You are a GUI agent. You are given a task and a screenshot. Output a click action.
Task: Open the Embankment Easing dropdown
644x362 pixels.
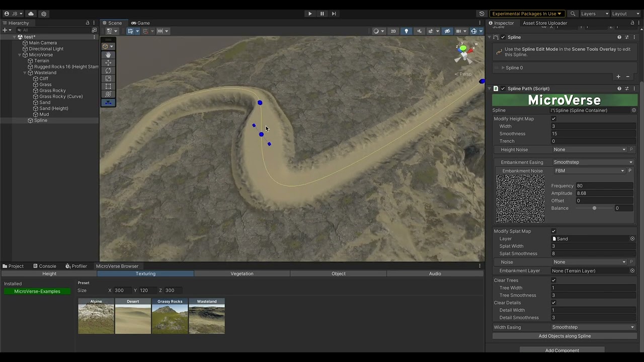coord(593,162)
